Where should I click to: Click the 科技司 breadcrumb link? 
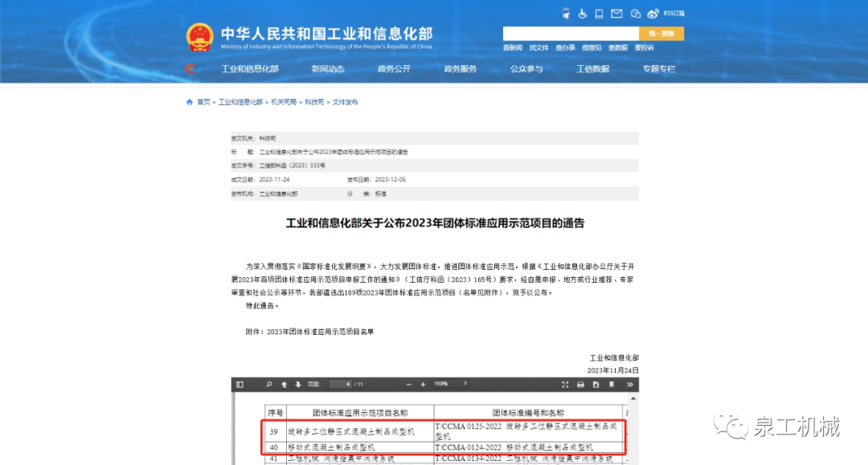coord(315,102)
